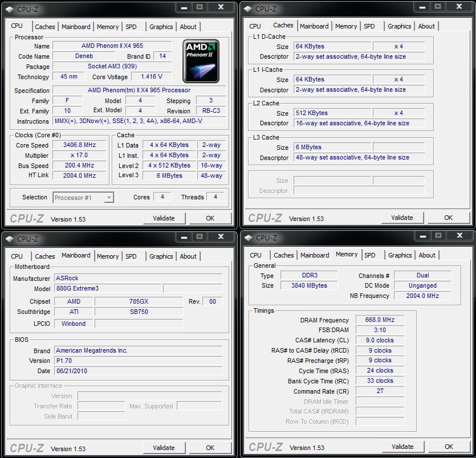Select Mainboard tab in the Caches window
Screen dimensions: 476x458
[x=314, y=26]
